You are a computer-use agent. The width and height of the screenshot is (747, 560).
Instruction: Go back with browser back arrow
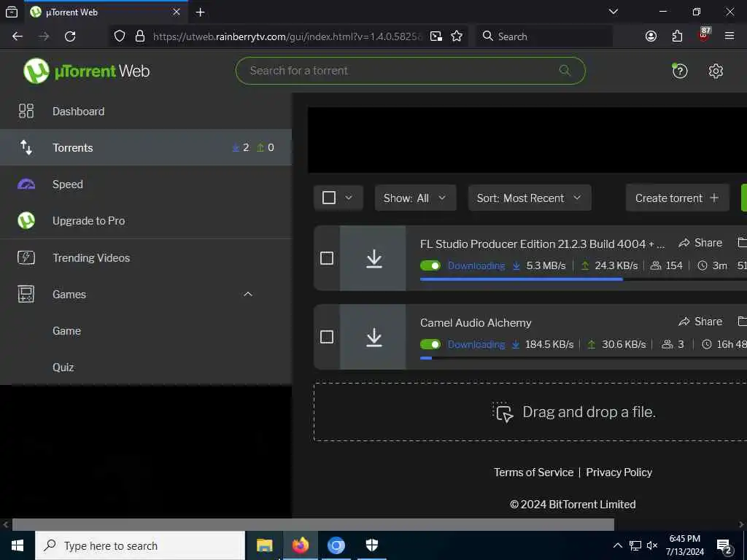(18, 36)
